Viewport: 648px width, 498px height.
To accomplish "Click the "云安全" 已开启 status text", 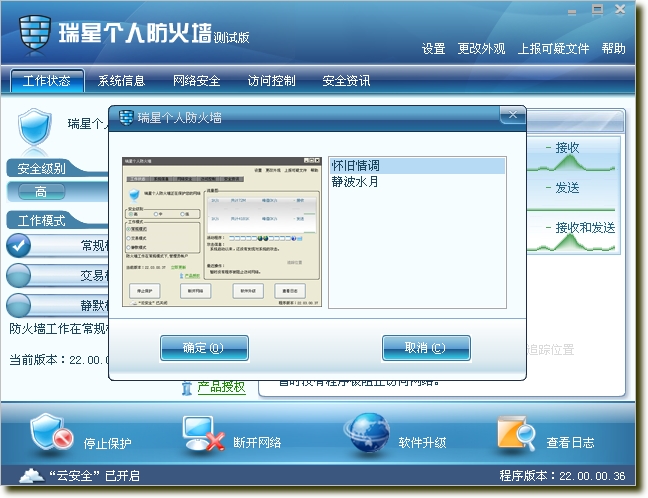I will point(95,476).
